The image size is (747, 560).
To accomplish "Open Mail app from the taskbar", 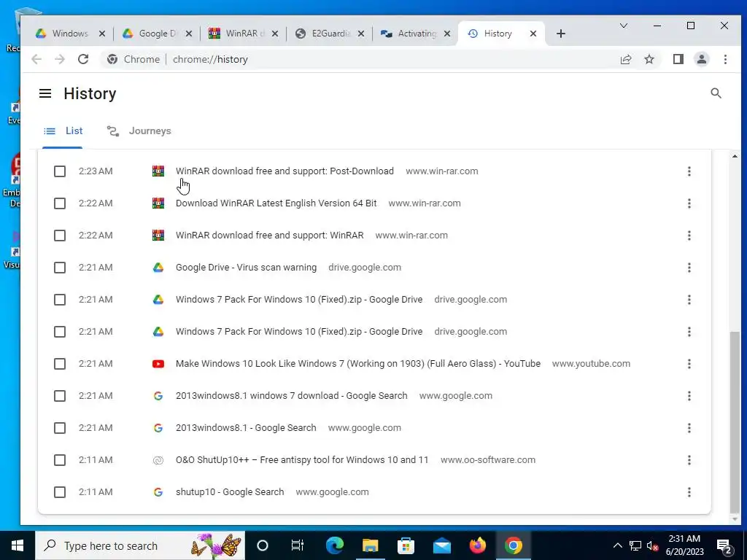I will (x=441, y=545).
